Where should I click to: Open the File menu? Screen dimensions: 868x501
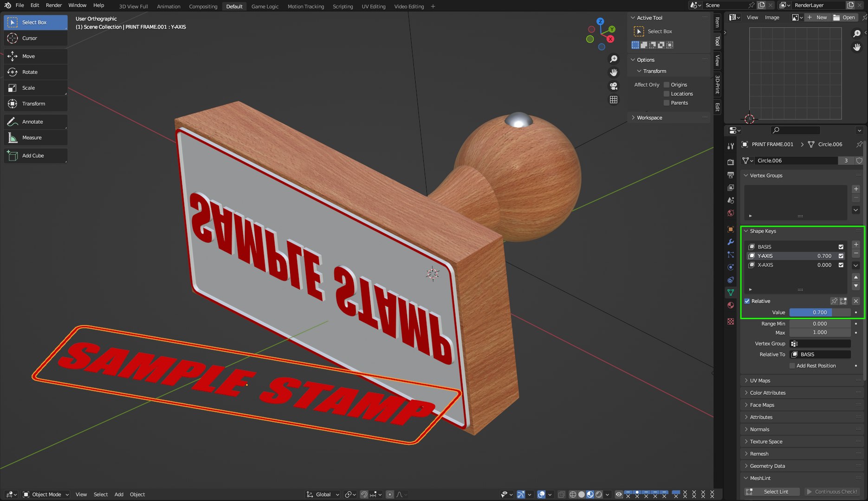19,6
